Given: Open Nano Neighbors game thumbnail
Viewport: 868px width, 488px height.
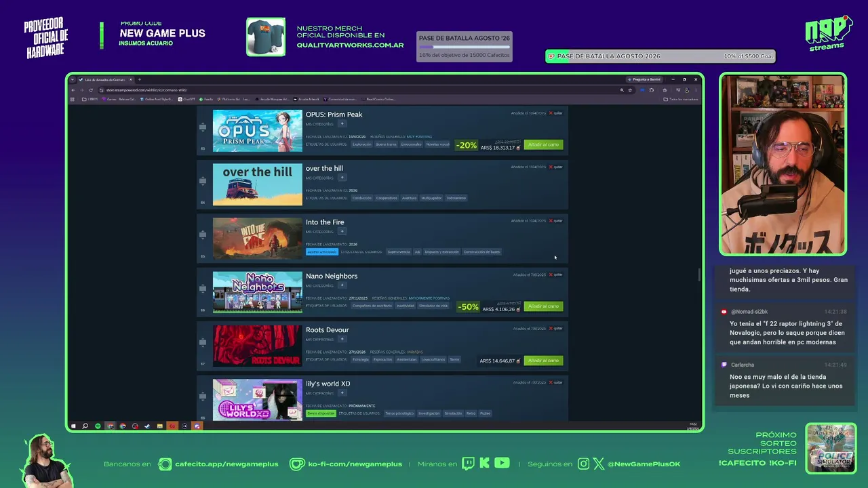Looking at the screenshot, I should pos(258,292).
